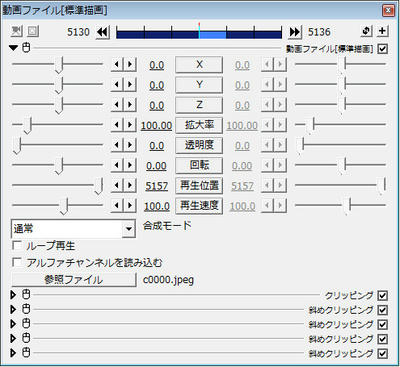The width and height of the screenshot is (400, 367).
Task: Click the 再生位置 button
Action: 199,185
